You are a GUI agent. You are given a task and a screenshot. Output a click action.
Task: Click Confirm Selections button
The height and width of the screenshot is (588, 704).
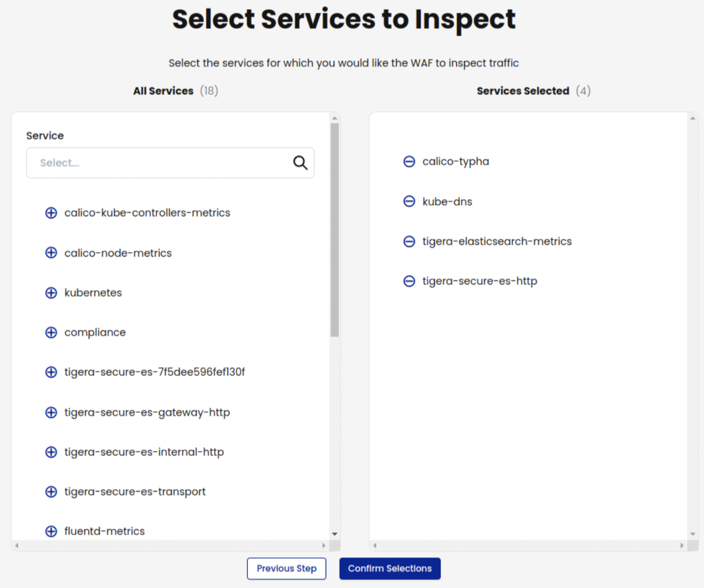point(390,569)
